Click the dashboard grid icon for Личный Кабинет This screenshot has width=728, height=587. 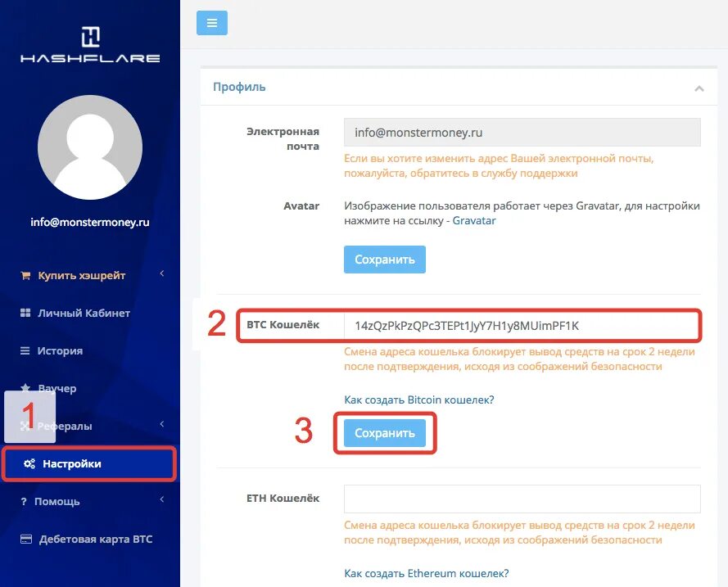click(25, 314)
